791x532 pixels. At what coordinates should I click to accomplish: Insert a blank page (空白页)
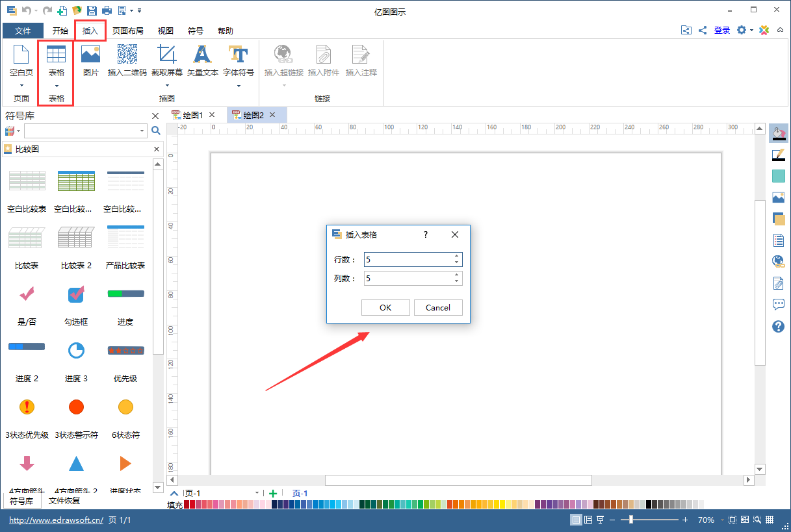click(21, 60)
